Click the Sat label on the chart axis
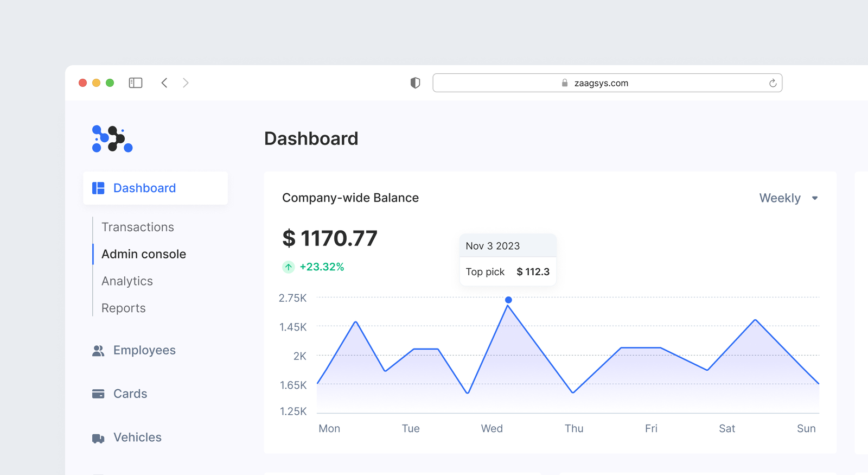This screenshot has width=868, height=475. point(727,429)
